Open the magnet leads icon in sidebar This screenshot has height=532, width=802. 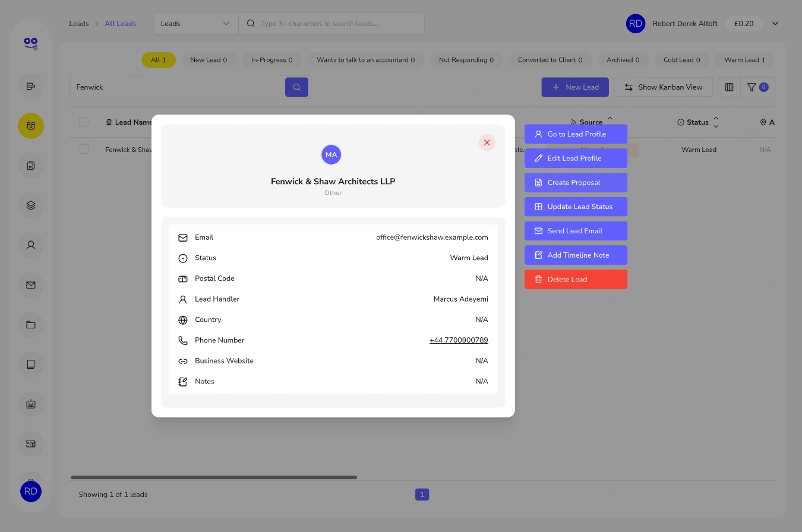click(x=31, y=126)
